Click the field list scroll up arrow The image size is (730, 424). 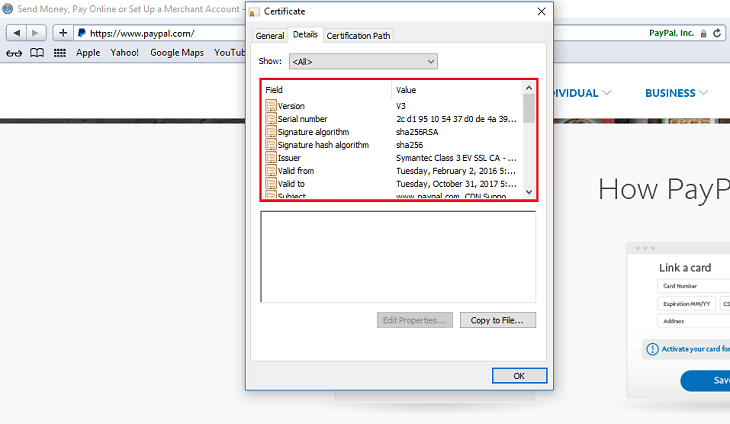[x=529, y=88]
